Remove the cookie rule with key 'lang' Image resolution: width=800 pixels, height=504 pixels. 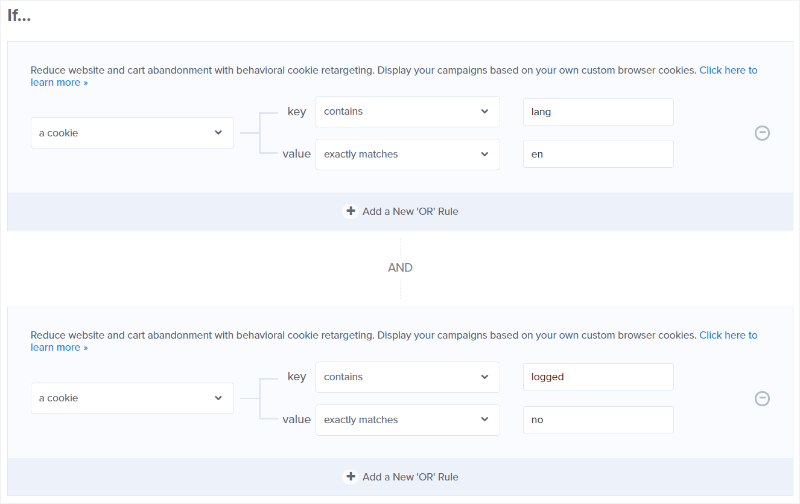[x=762, y=133]
